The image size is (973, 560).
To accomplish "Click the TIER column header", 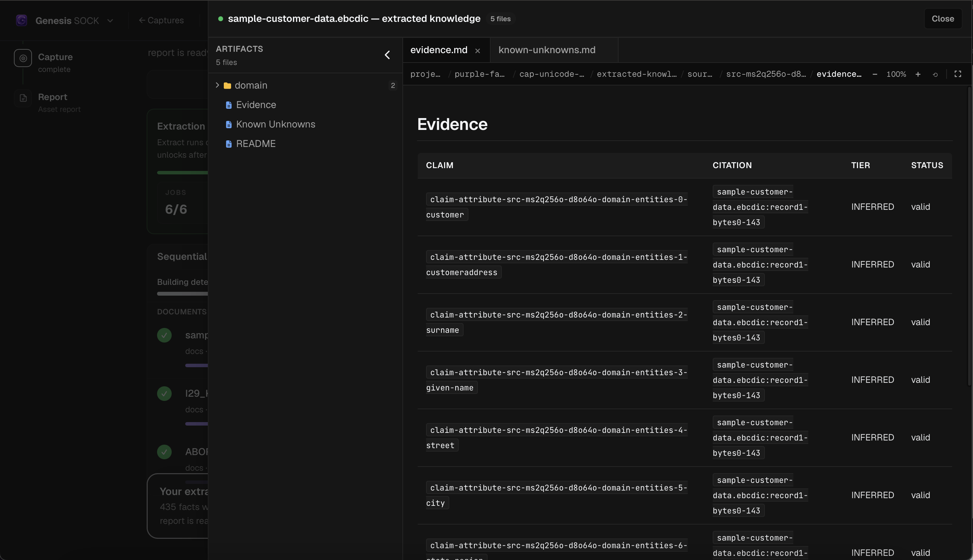I will point(860,165).
